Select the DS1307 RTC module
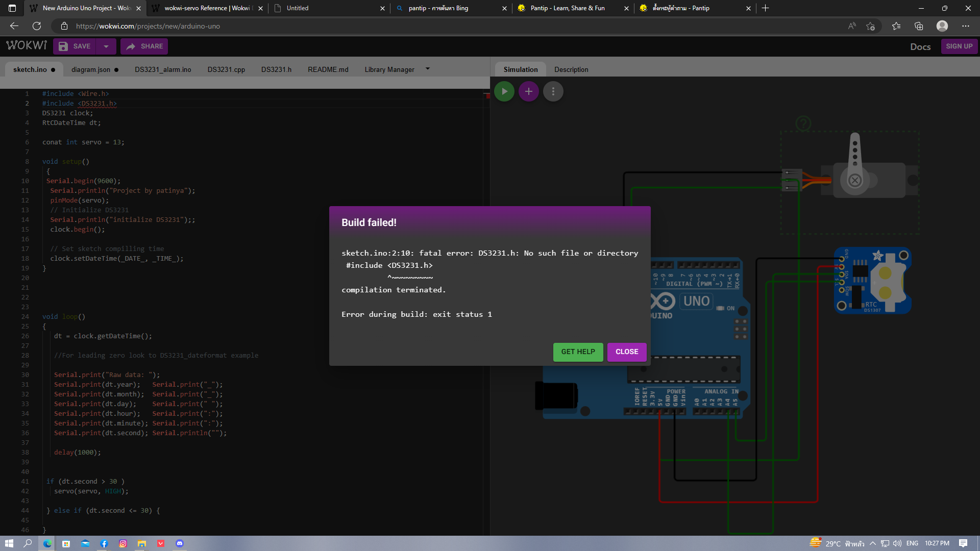The height and width of the screenshot is (551, 980). tap(873, 281)
